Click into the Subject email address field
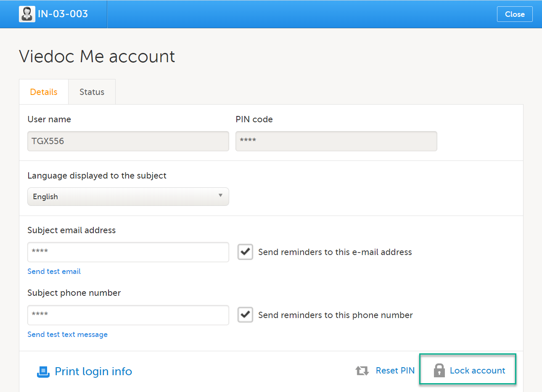 pos(128,252)
